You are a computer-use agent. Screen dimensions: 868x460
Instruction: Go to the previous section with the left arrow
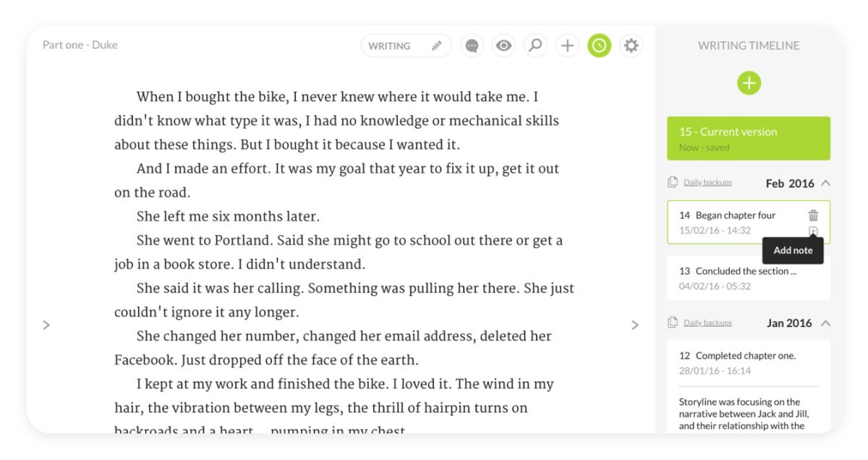point(46,325)
